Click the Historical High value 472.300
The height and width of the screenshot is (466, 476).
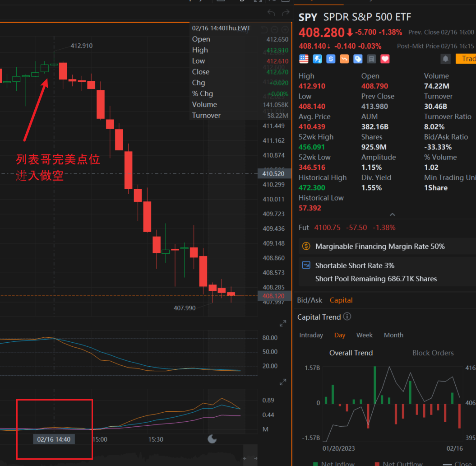pos(312,188)
